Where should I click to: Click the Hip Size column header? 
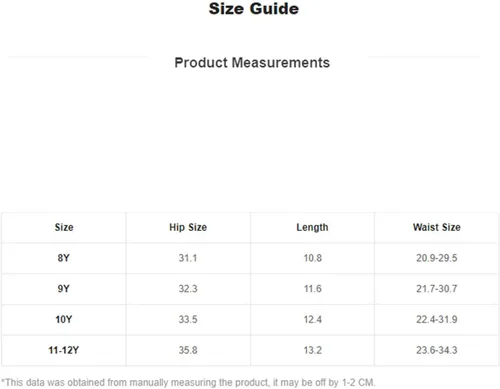coord(188,227)
